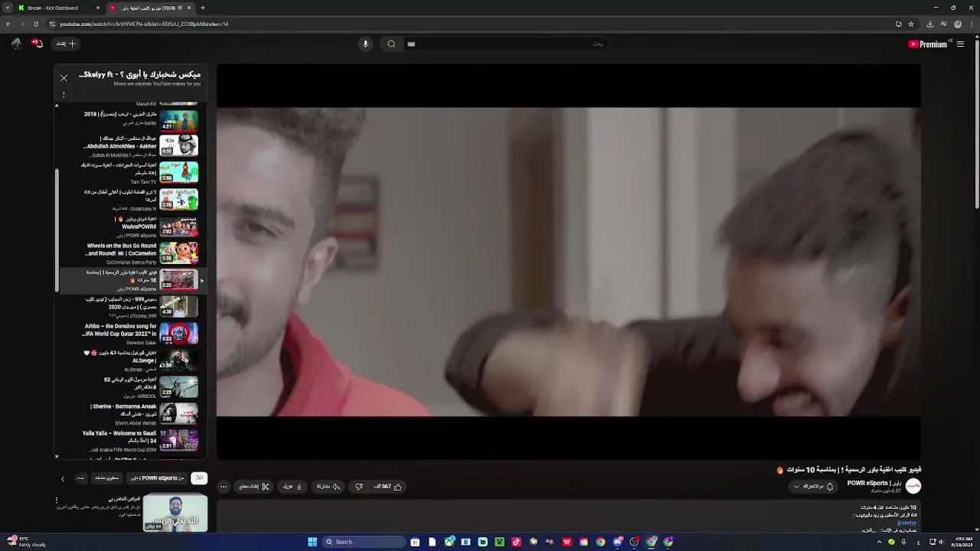Open the Windows Start menu
Screen dimensions: 980x551
coord(312,542)
